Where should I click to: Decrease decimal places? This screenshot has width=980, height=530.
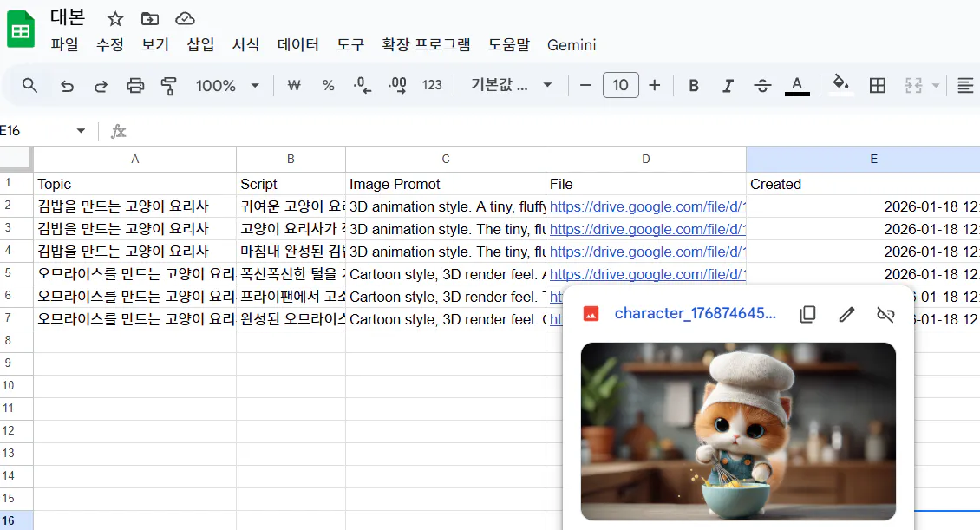(x=362, y=85)
